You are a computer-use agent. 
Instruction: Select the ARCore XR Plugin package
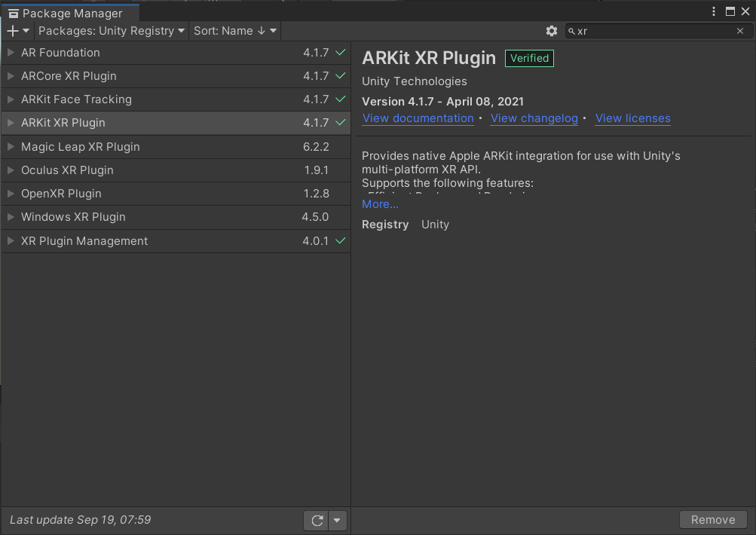pos(176,76)
